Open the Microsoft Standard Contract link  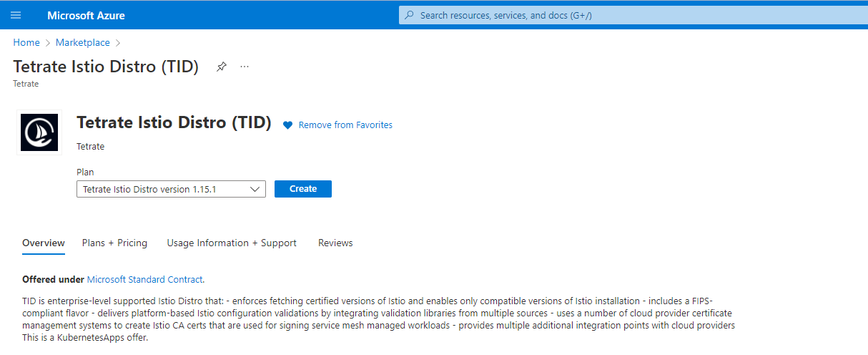(144, 280)
